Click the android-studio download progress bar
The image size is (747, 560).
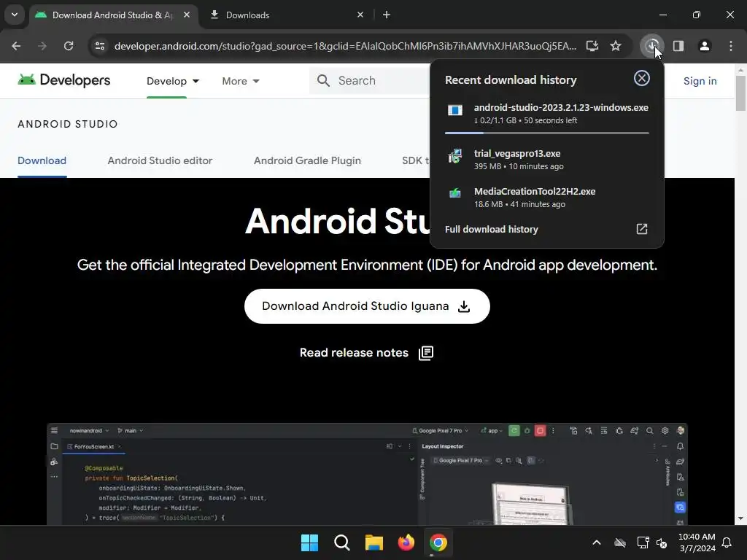pyautogui.click(x=547, y=133)
